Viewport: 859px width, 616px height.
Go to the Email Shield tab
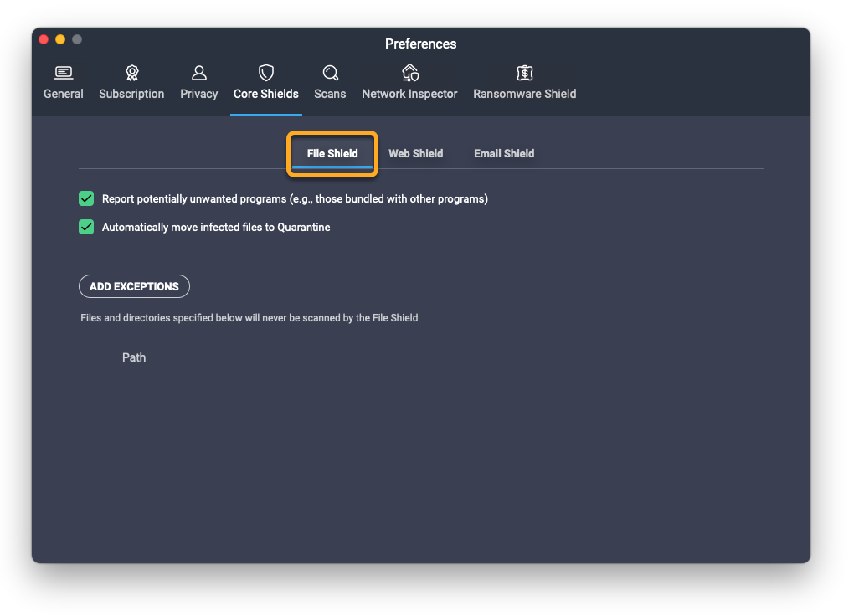tap(504, 153)
